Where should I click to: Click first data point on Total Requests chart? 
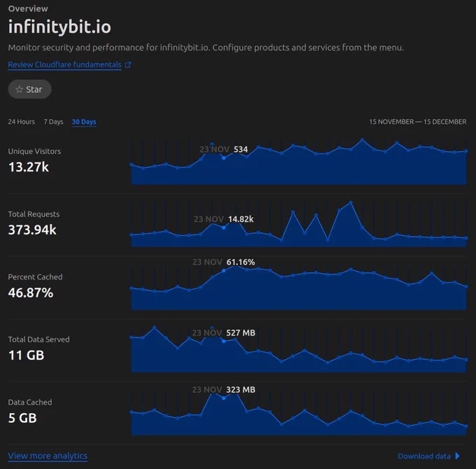point(132,234)
